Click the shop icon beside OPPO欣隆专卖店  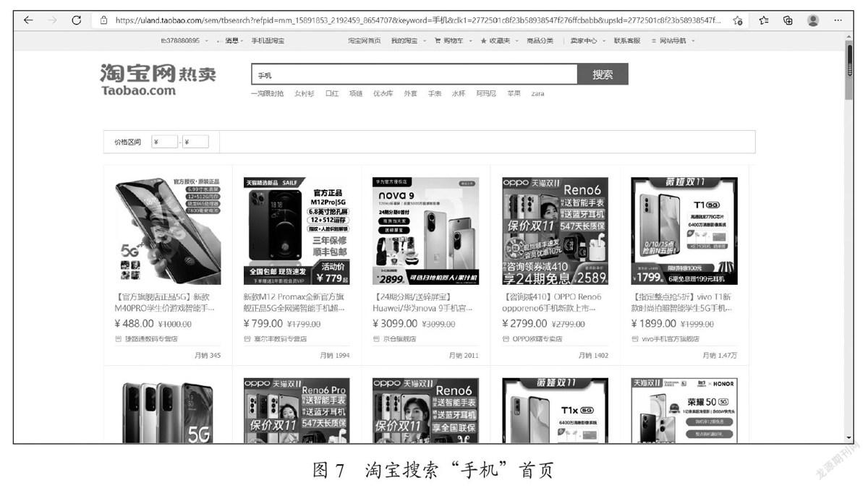(x=506, y=338)
